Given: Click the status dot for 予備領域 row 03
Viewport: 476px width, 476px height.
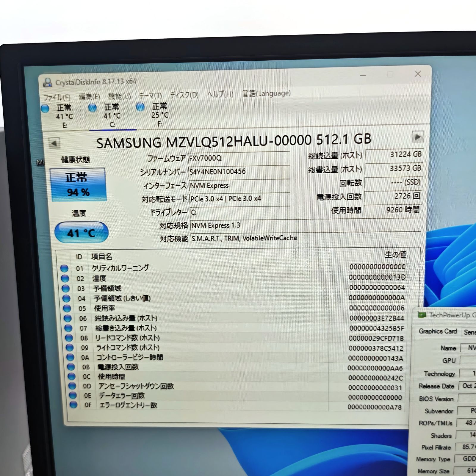Looking at the screenshot, I should (x=65, y=289).
